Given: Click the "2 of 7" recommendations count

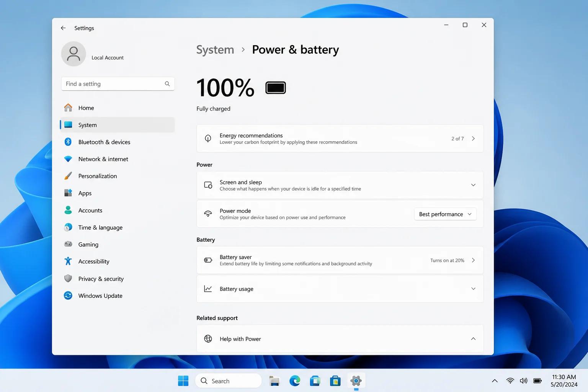Looking at the screenshot, I should pos(457,139).
